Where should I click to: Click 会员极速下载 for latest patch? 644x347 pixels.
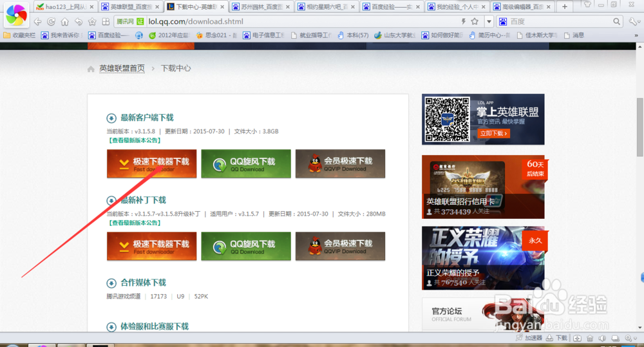tap(340, 246)
